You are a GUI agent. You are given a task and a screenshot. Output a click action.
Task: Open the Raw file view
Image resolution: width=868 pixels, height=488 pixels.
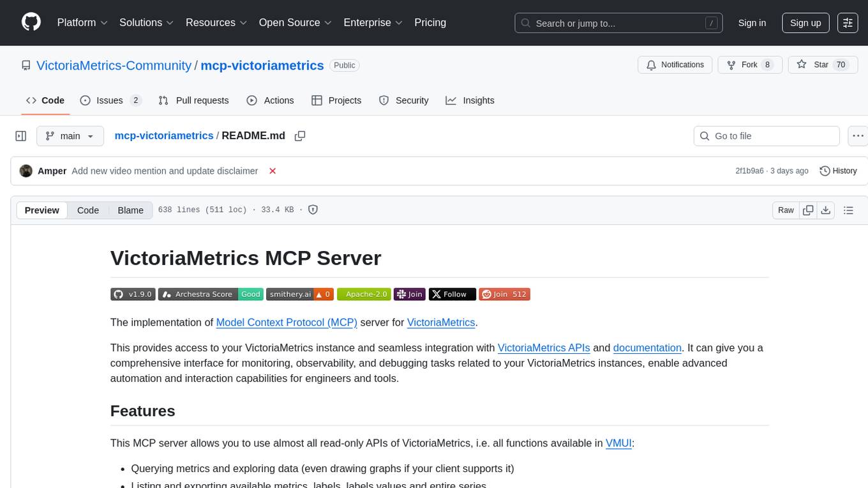[x=786, y=210]
